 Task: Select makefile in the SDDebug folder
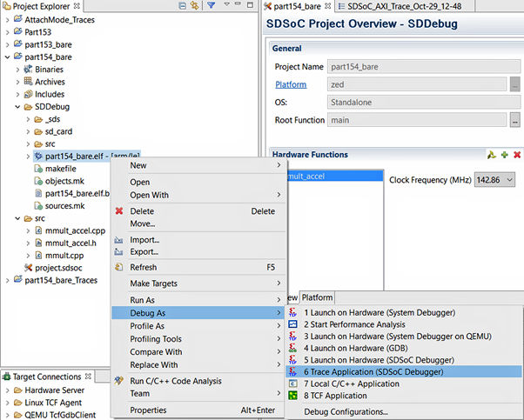(60, 169)
